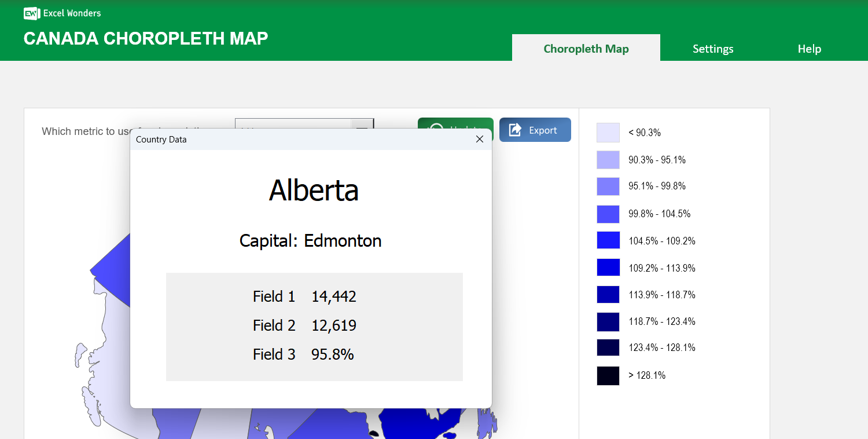Click the 104.5% - 109.2% legend swatch
The height and width of the screenshot is (439, 868).
tap(608, 240)
